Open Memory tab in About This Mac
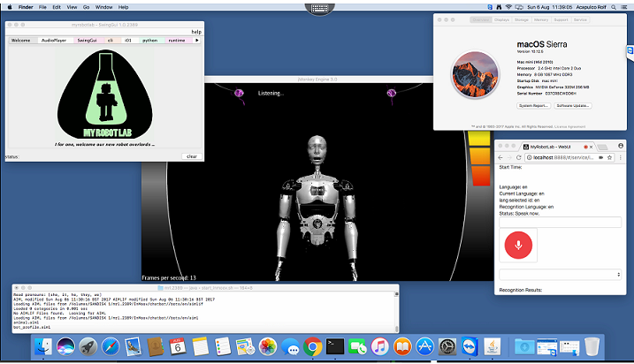Screen dimensions: 634x364 click(x=540, y=19)
